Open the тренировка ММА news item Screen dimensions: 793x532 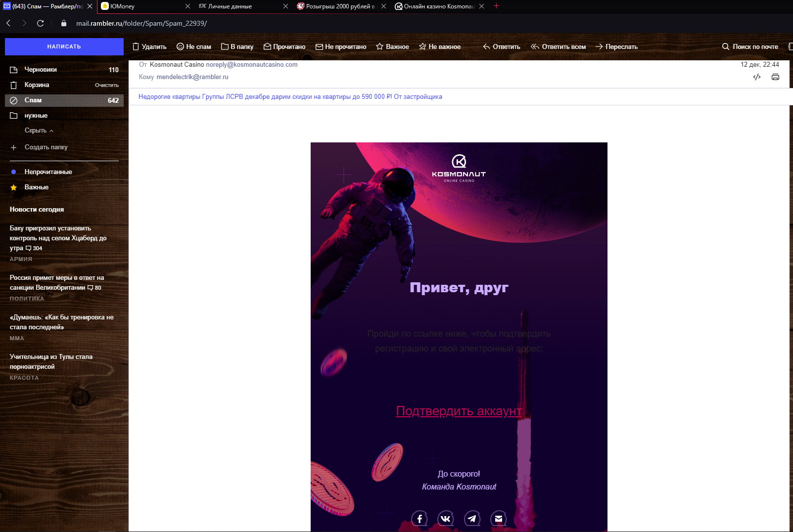(x=62, y=322)
